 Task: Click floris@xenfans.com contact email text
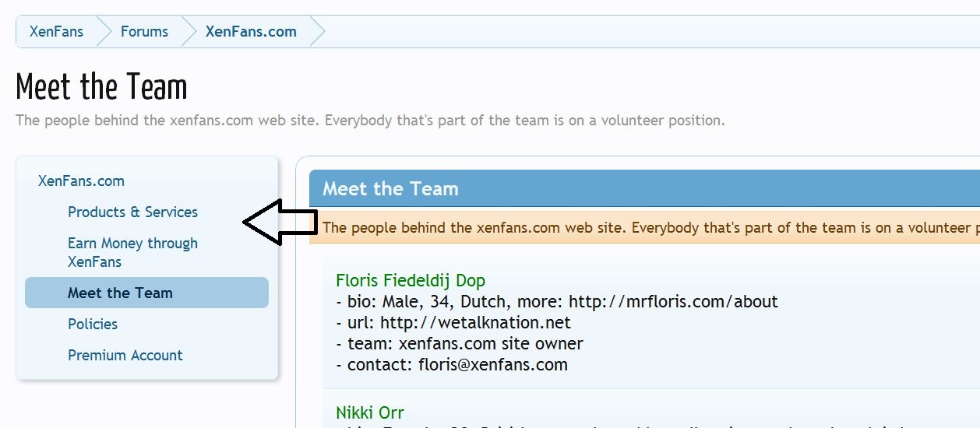coord(493,365)
